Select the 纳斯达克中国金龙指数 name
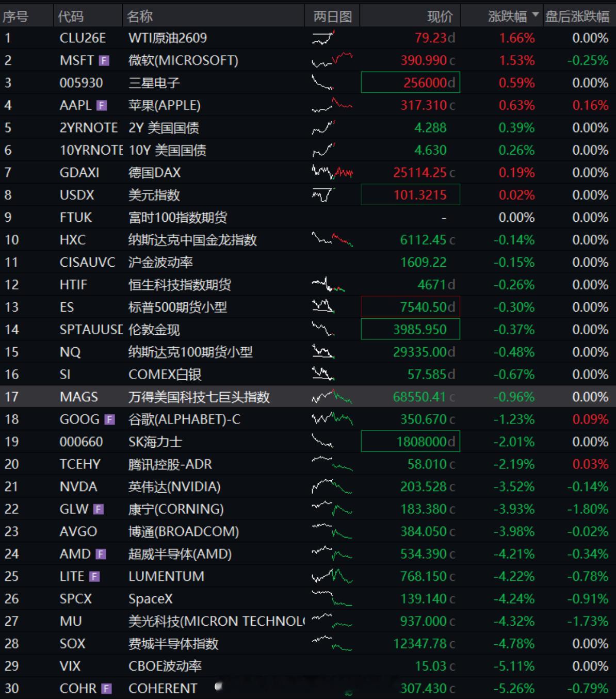 click(x=192, y=240)
